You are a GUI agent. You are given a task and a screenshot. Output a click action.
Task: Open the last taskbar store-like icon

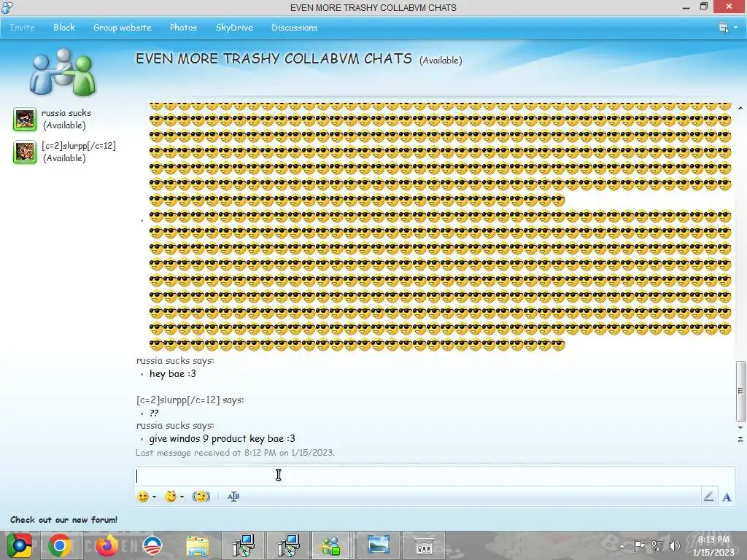pos(424,545)
